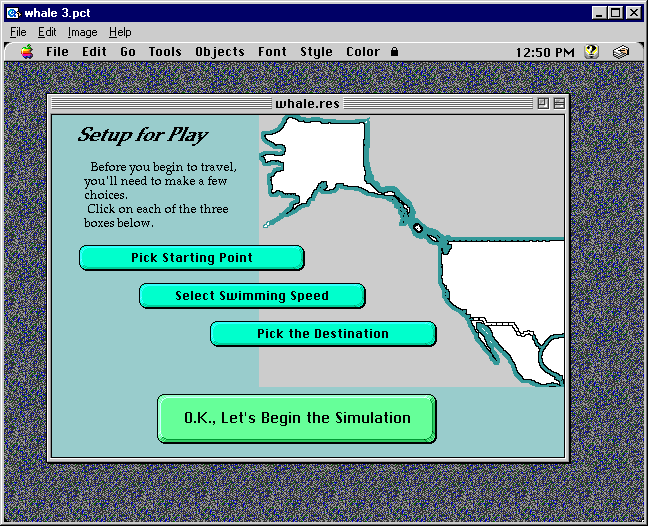
Task: Open the Go menu
Action: pos(128,52)
